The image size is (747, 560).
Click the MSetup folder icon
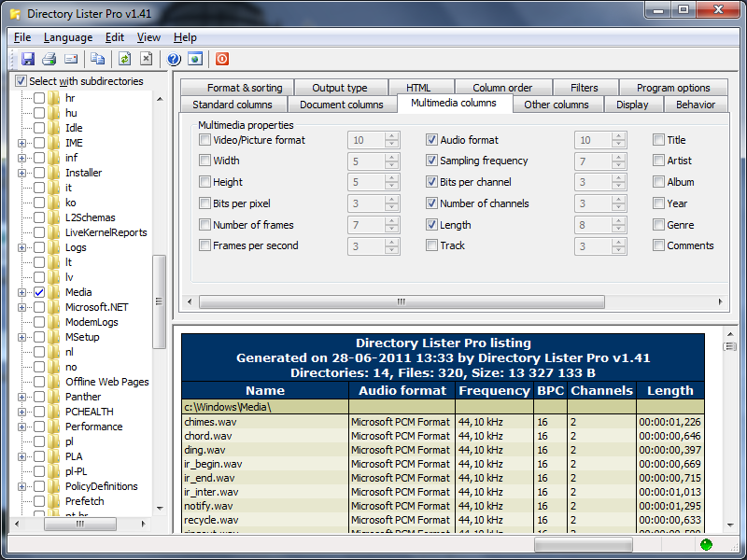(53, 337)
